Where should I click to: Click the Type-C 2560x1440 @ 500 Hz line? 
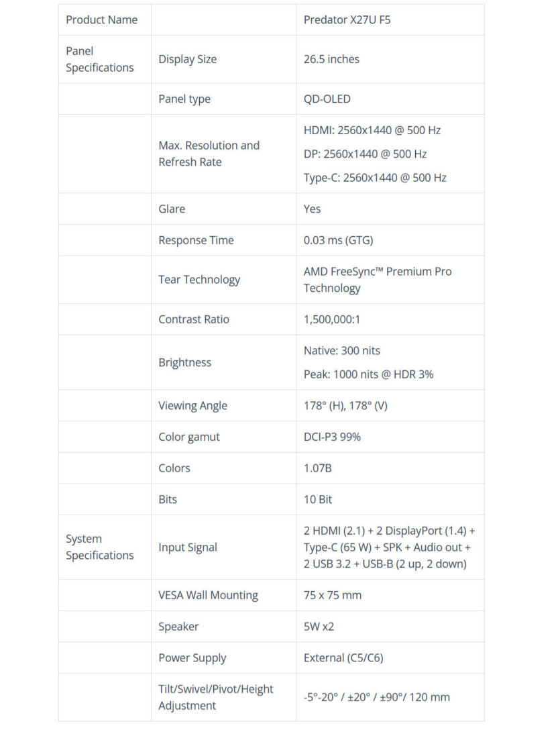[x=375, y=178]
